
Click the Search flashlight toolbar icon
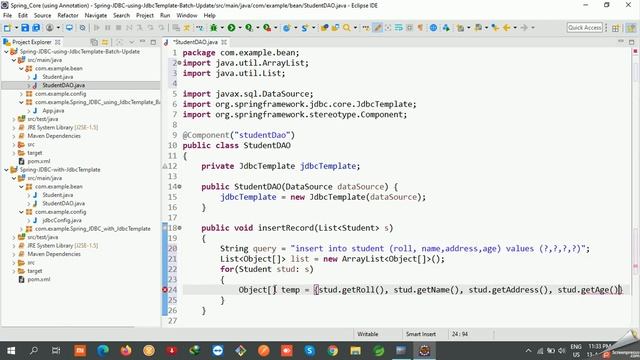(347, 28)
